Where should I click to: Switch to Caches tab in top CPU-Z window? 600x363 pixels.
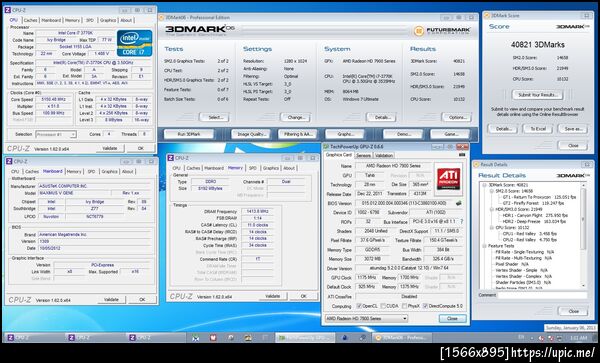click(30, 20)
